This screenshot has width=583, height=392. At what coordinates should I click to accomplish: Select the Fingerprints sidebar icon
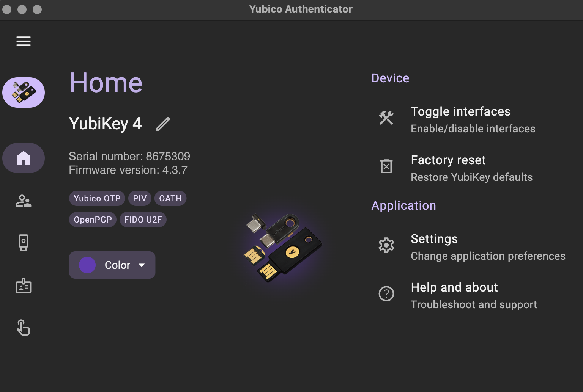[24, 328]
